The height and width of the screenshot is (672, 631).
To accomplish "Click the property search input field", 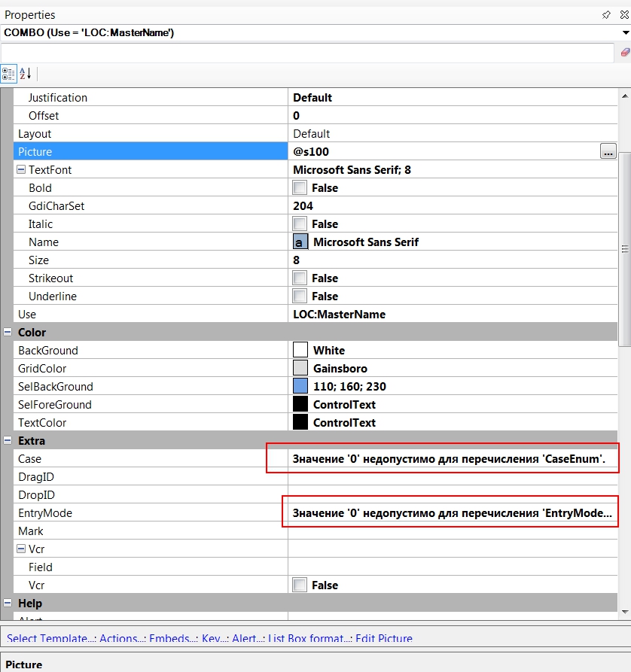I will [x=307, y=52].
